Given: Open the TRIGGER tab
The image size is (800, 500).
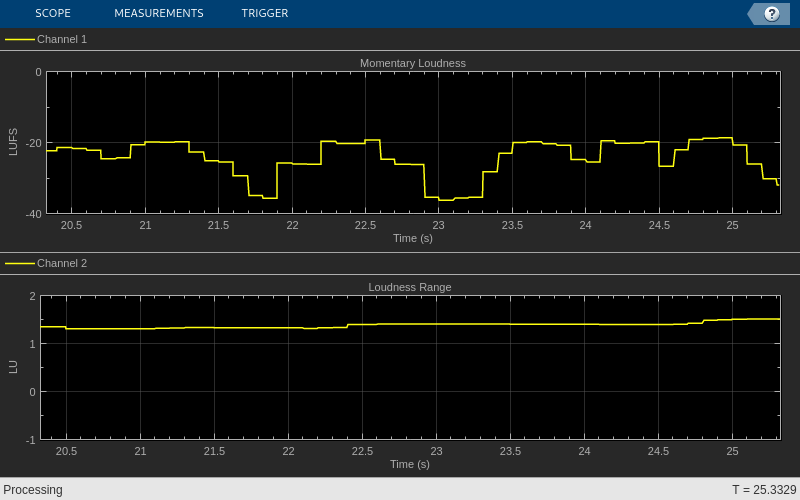Looking at the screenshot, I should 265,13.
